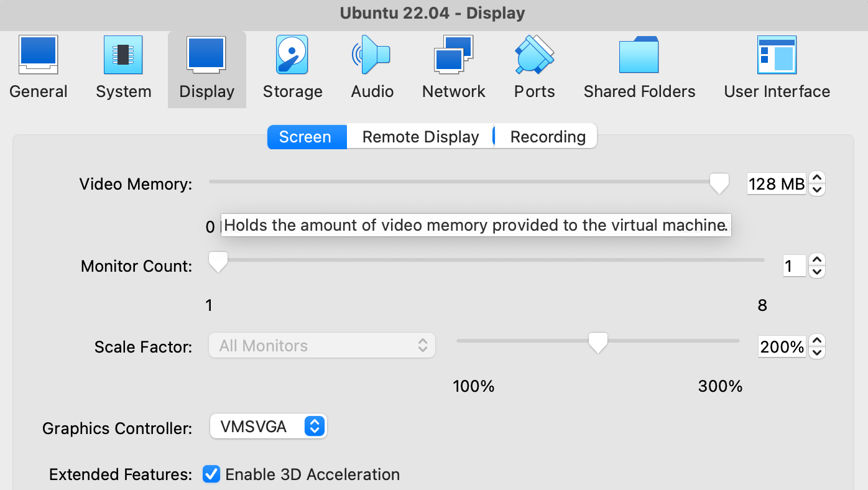Click the Graphics Controller label
Viewport: 868px width, 490px height.
tap(117, 428)
